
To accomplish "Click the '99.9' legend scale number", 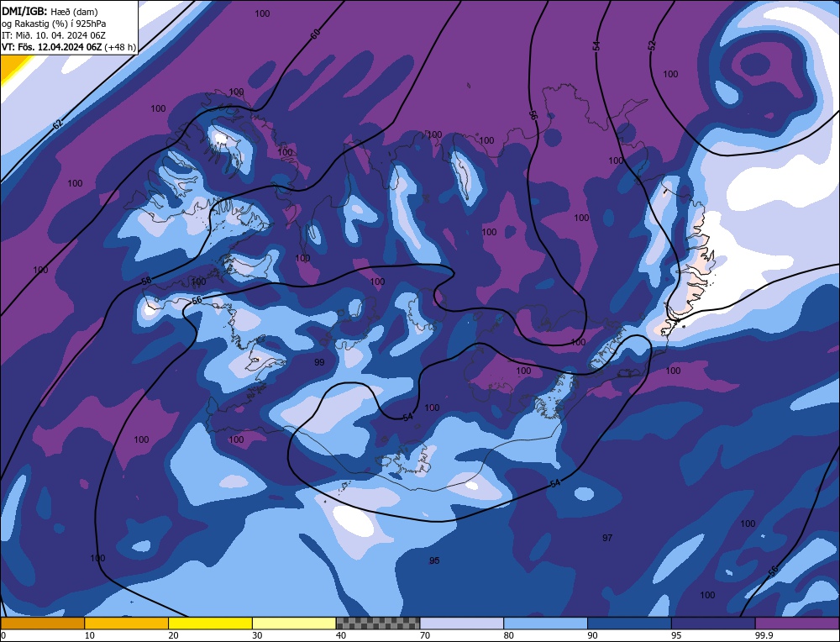I will (x=763, y=635).
